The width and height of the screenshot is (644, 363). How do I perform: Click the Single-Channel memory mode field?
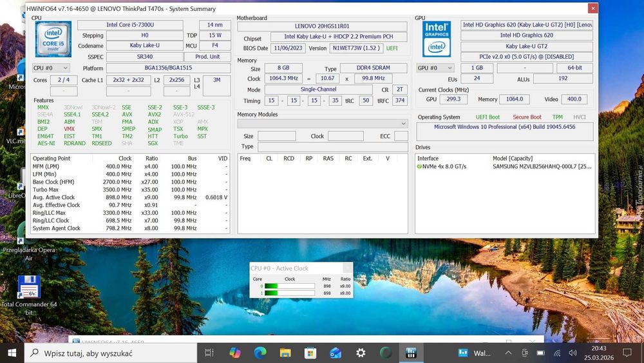click(318, 89)
